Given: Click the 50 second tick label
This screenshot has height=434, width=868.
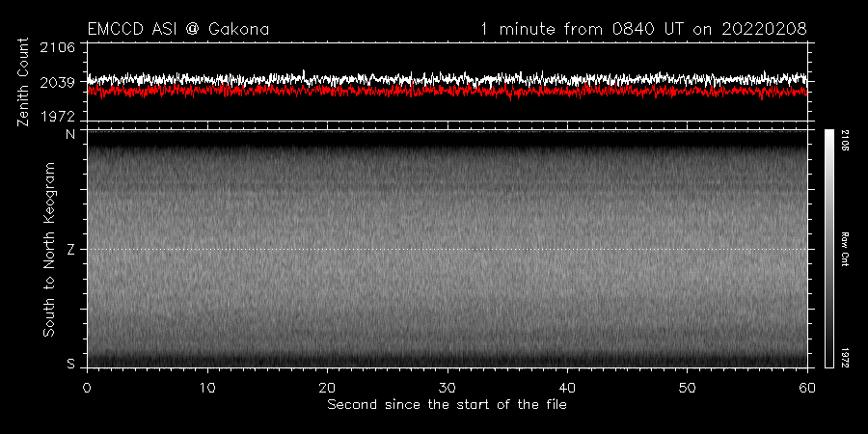Looking at the screenshot, I should pos(687,388).
